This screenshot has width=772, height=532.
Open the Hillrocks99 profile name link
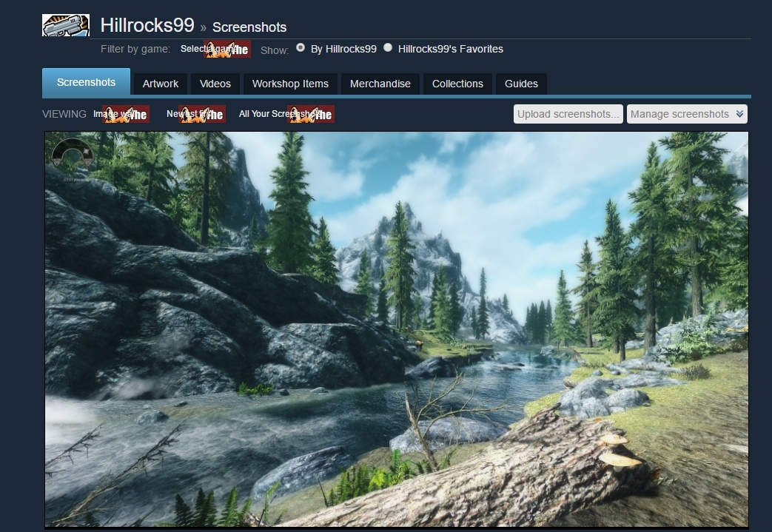click(147, 25)
